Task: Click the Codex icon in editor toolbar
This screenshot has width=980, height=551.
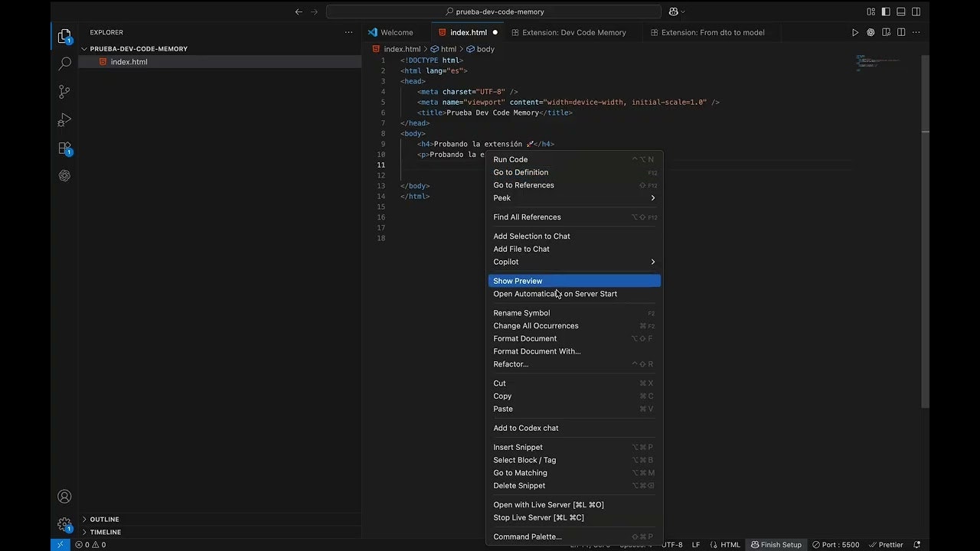Action: [x=871, y=32]
